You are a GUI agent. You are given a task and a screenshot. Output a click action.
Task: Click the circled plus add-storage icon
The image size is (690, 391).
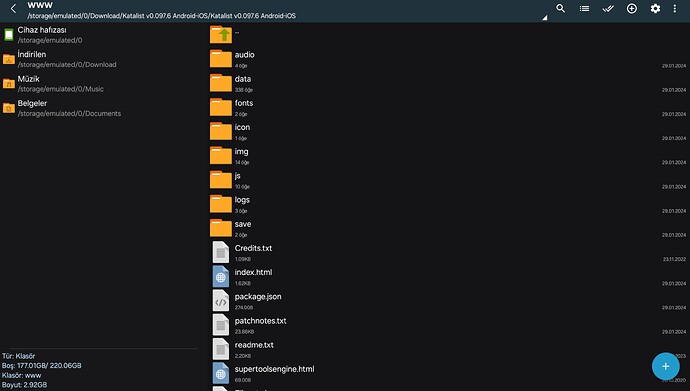(631, 8)
